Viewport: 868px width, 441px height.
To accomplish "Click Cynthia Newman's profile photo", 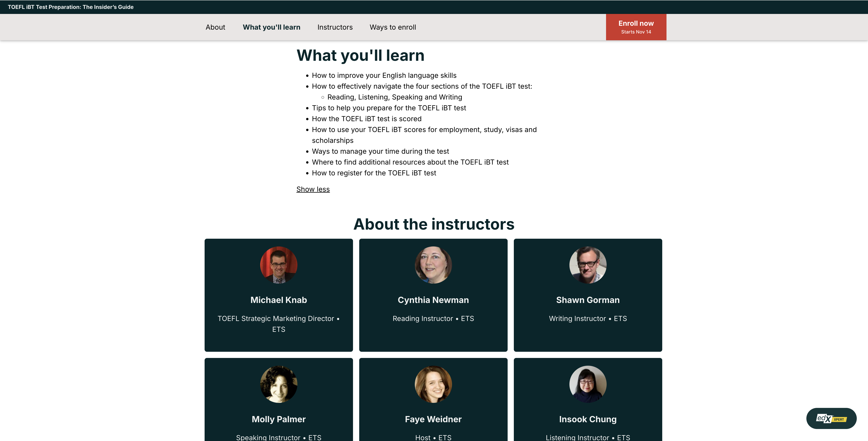I will 433,265.
